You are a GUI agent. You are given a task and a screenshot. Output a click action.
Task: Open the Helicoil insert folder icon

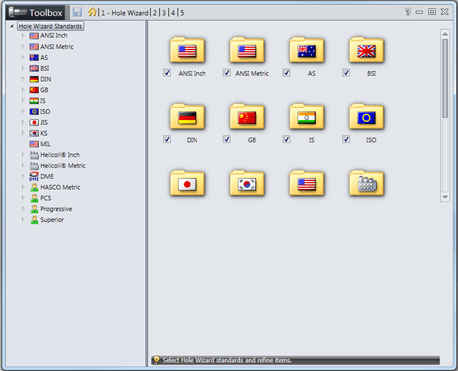coord(366,183)
